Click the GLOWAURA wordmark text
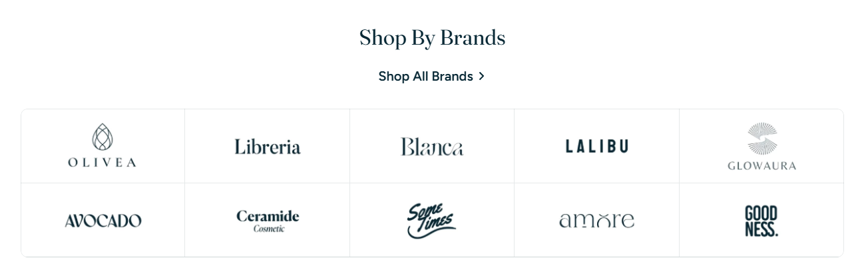This screenshot has height=276, width=868. tap(761, 165)
